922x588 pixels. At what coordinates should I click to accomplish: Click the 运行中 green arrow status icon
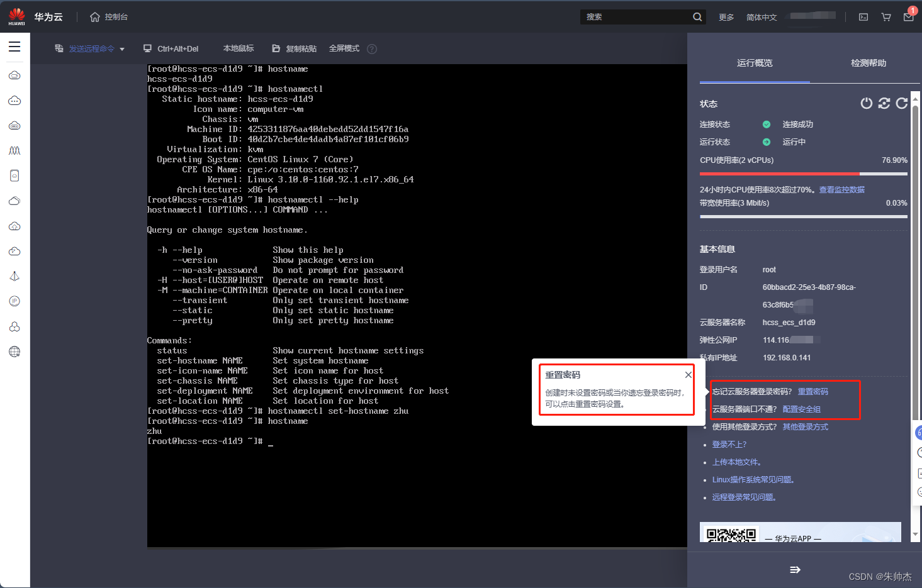tap(767, 142)
